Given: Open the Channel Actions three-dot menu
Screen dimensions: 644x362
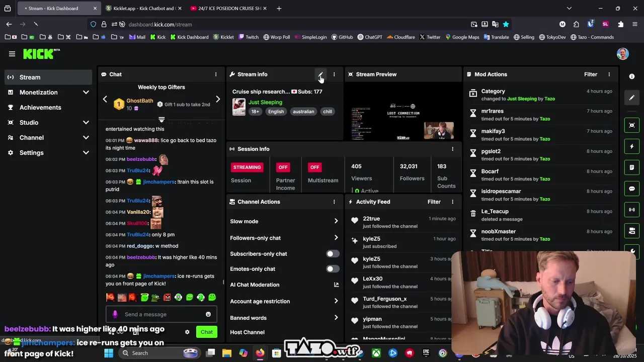Looking at the screenshot, I should pyautogui.click(x=334, y=202).
